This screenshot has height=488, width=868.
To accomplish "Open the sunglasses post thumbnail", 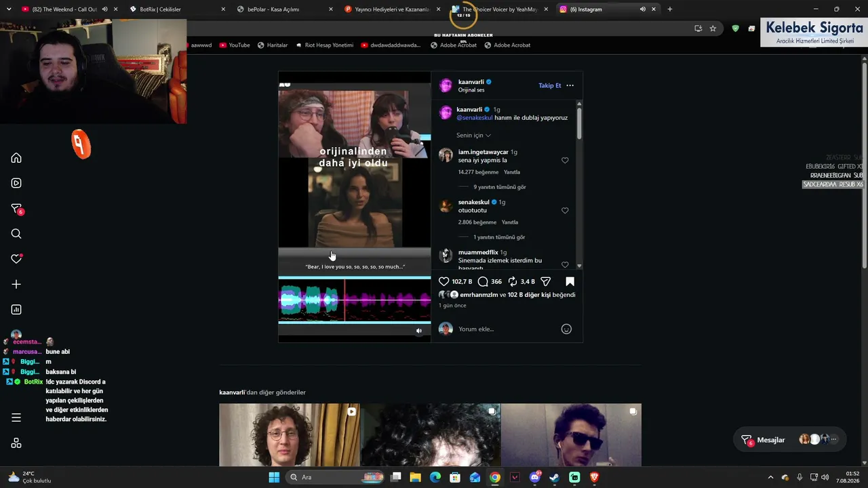I will tap(571, 435).
